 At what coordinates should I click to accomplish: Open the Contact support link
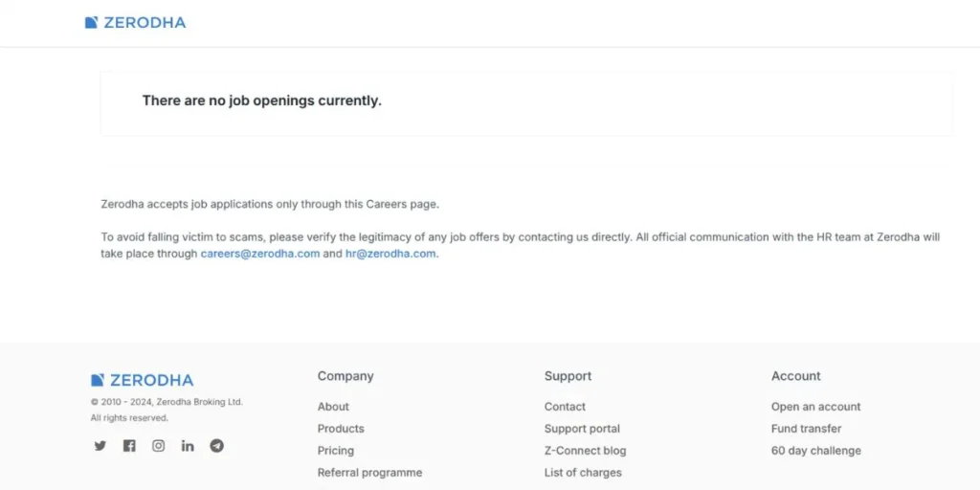click(565, 406)
